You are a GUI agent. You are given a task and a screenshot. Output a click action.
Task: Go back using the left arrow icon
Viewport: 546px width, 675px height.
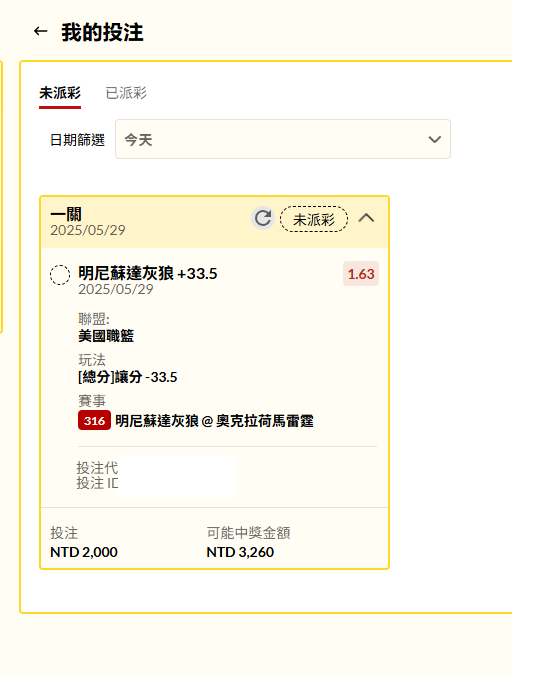tap(40, 31)
